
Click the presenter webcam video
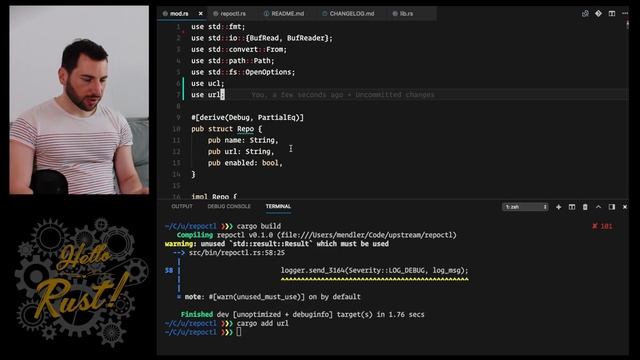79,100
